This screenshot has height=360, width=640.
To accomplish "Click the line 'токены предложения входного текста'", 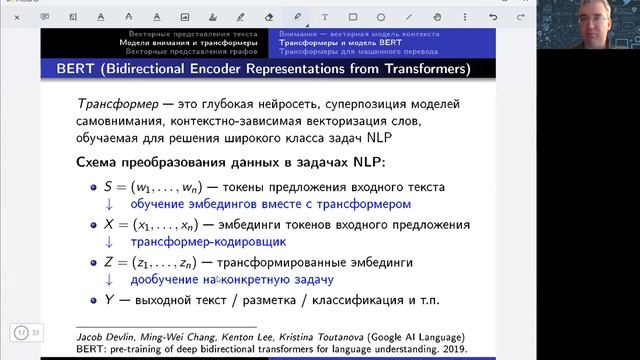I will 333,187.
